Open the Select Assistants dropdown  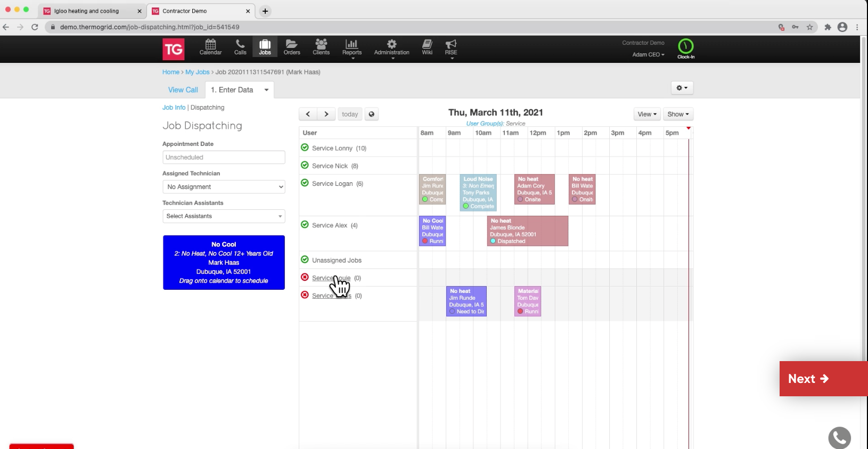224,216
